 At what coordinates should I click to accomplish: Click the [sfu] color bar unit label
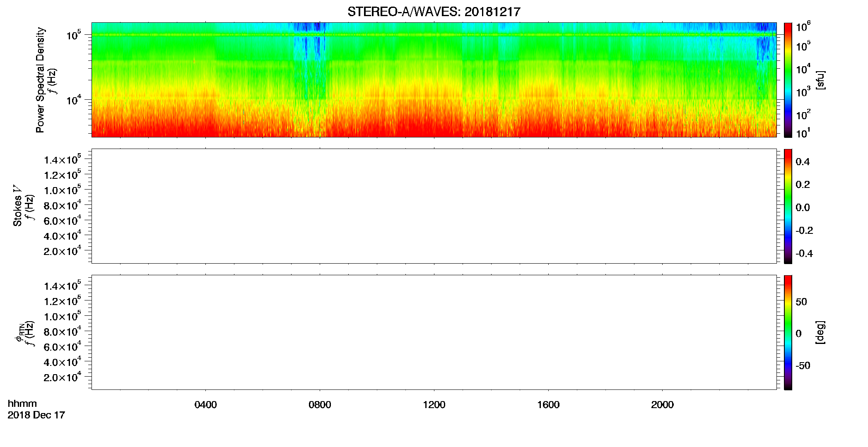[x=820, y=80]
